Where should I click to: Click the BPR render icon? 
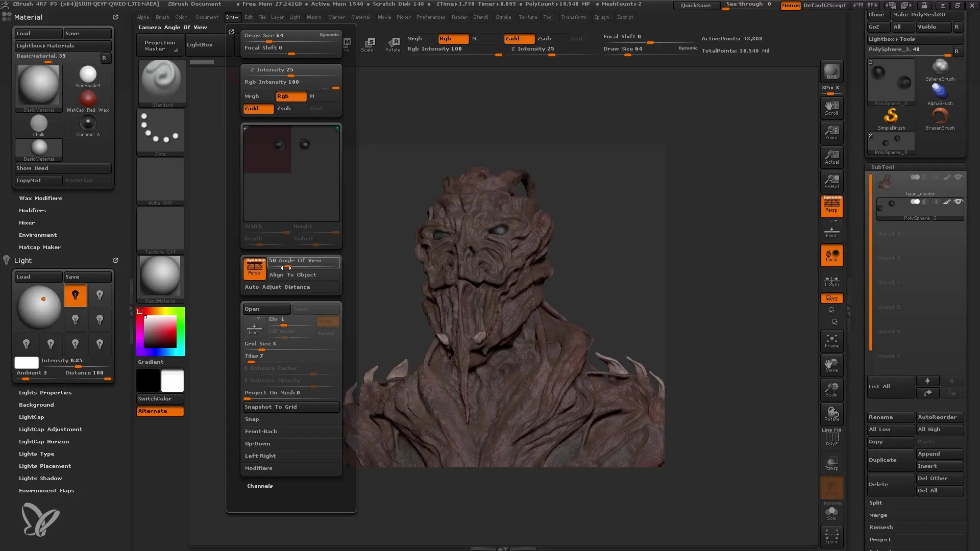[831, 71]
